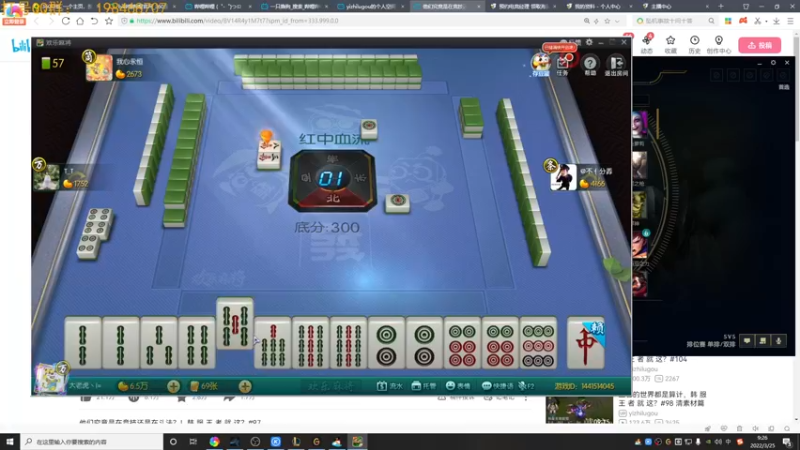
Task: Open the League of Legends taskbar icon
Action: pyautogui.click(x=296, y=441)
